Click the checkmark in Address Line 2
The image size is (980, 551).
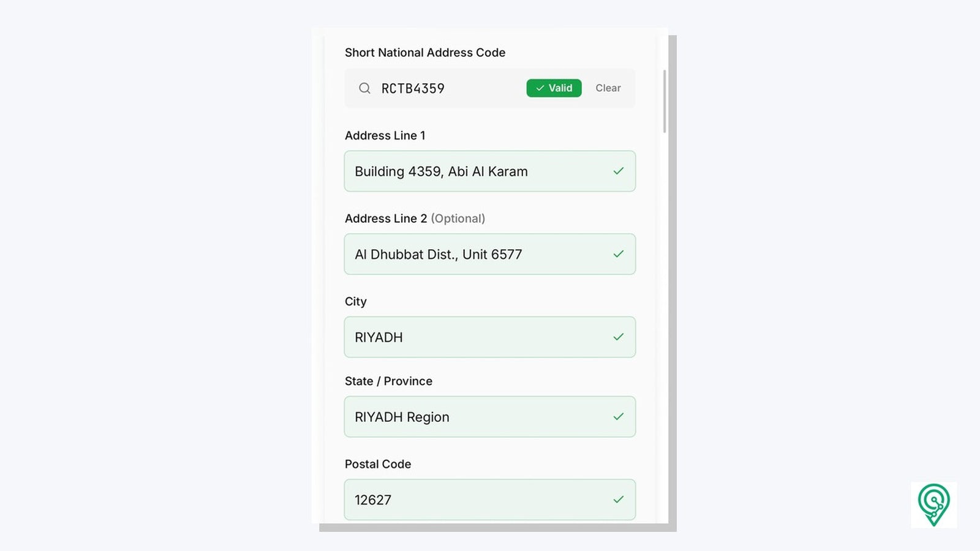pyautogui.click(x=619, y=254)
